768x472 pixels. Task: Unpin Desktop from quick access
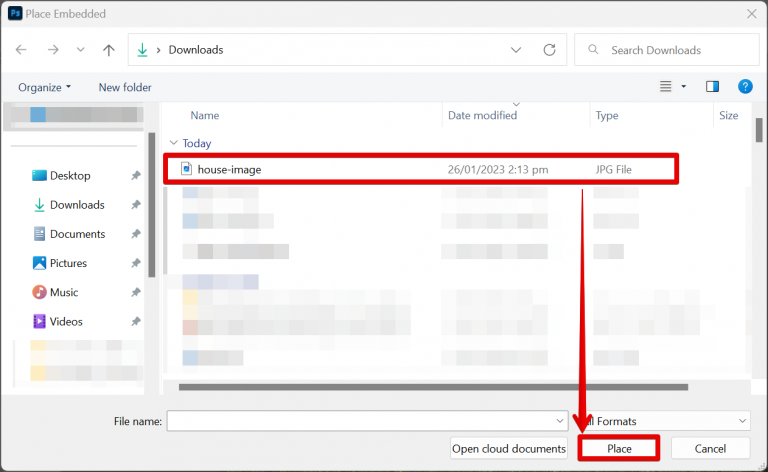pyautogui.click(x=135, y=176)
